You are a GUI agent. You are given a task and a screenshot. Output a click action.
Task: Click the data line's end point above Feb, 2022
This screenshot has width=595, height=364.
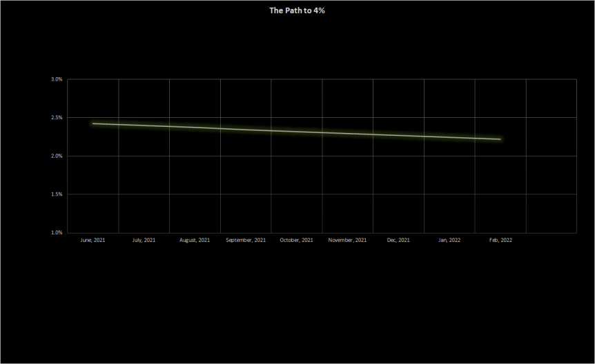[x=500, y=139]
